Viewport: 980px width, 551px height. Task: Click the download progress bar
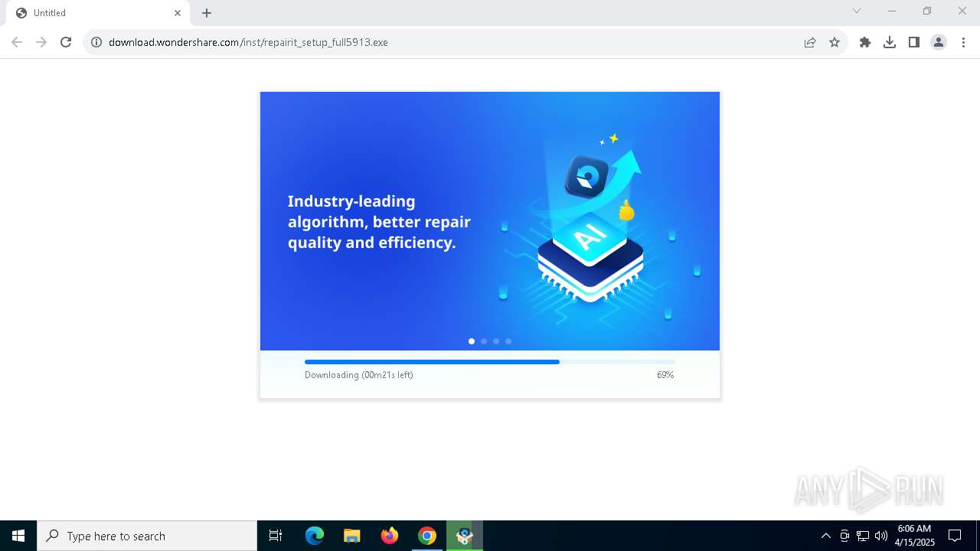tap(490, 362)
